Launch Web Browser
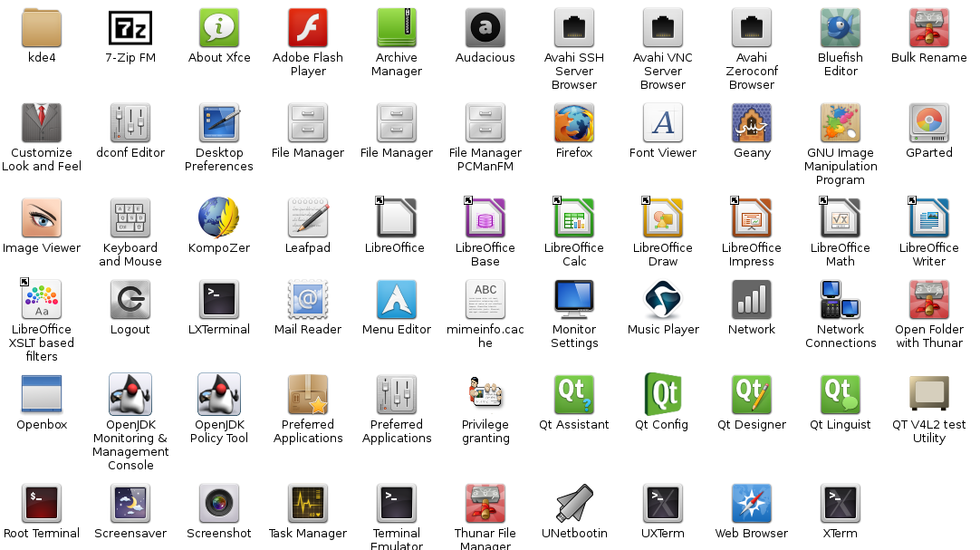980x550 pixels. click(751, 503)
